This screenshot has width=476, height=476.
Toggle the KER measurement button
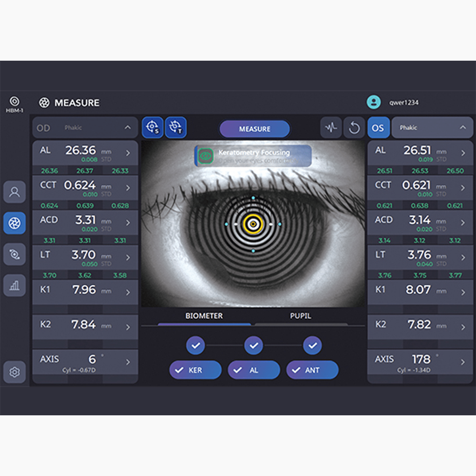196,370
